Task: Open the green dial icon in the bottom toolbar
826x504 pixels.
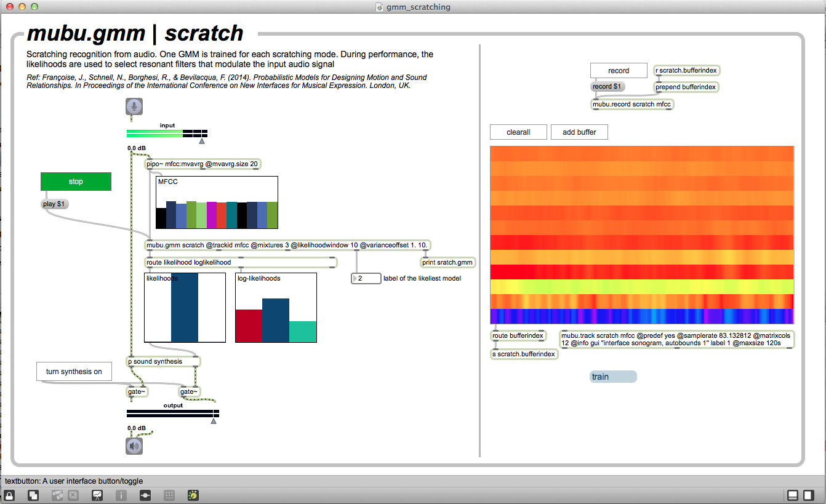Action: click(x=193, y=495)
